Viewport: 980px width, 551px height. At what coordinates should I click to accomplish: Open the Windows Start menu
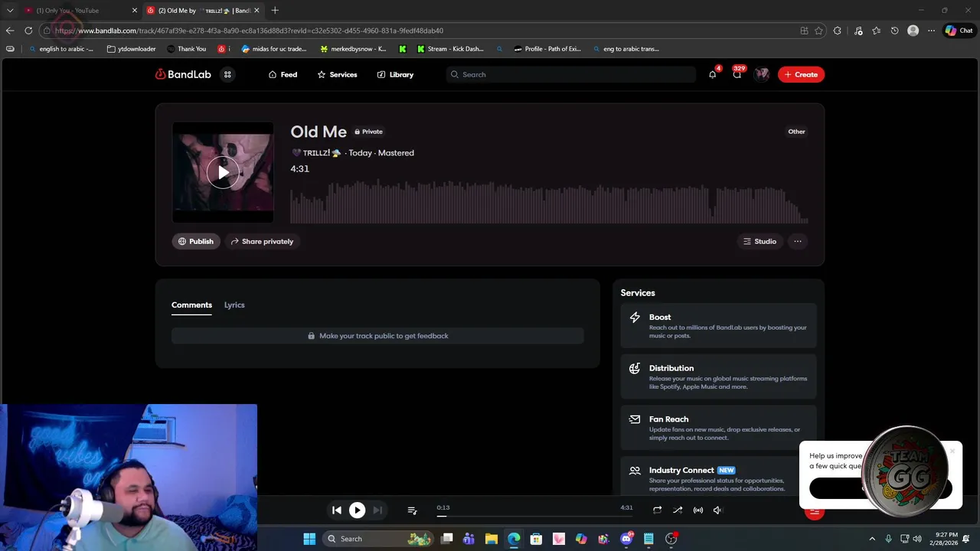309,539
